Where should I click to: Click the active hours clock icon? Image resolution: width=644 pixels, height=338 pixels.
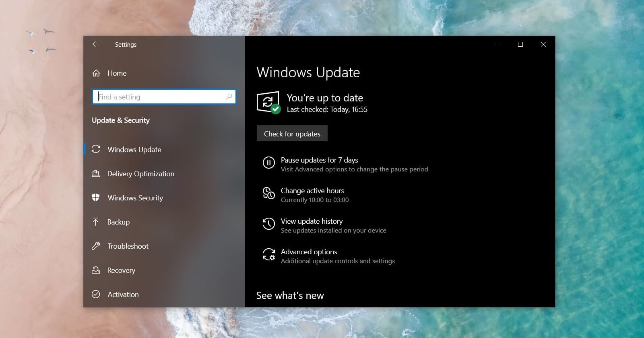[269, 193]
